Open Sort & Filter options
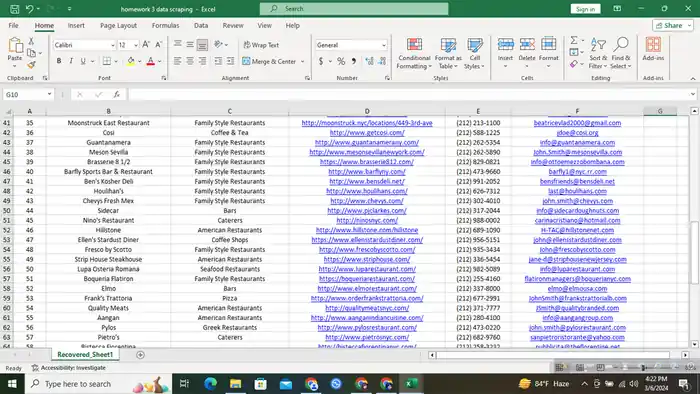 pyautogui.click(x=598, y=54)
